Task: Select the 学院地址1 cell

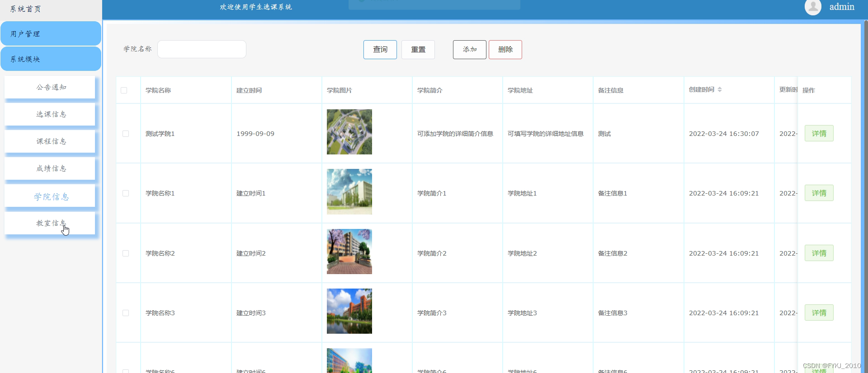Action: pos(522,193)
